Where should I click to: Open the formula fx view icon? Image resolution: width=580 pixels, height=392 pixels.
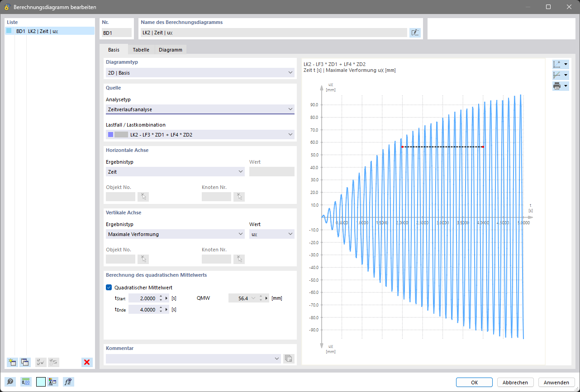click(68, 382)
